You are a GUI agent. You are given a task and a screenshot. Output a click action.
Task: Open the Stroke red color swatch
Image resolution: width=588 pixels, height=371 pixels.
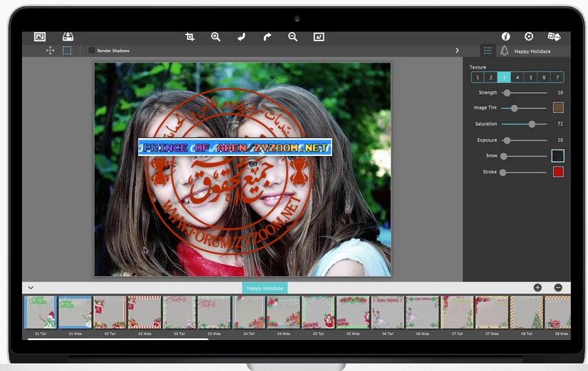(558, 172)
